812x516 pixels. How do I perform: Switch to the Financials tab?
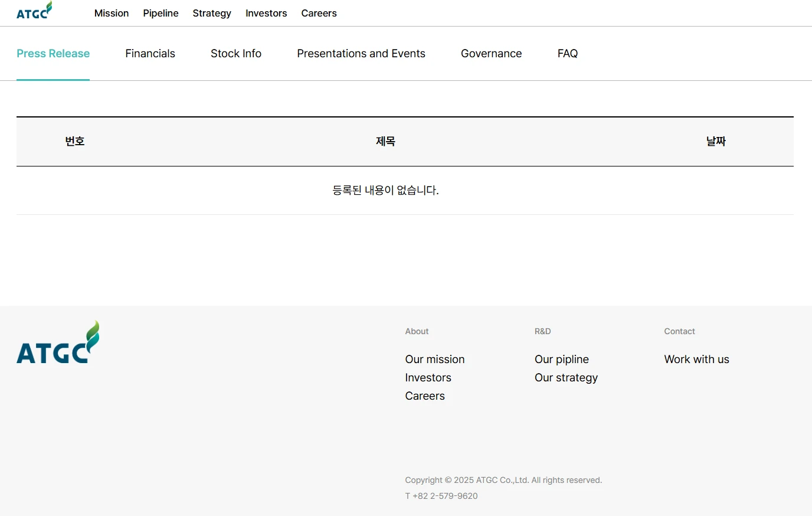tap(150, 54)
